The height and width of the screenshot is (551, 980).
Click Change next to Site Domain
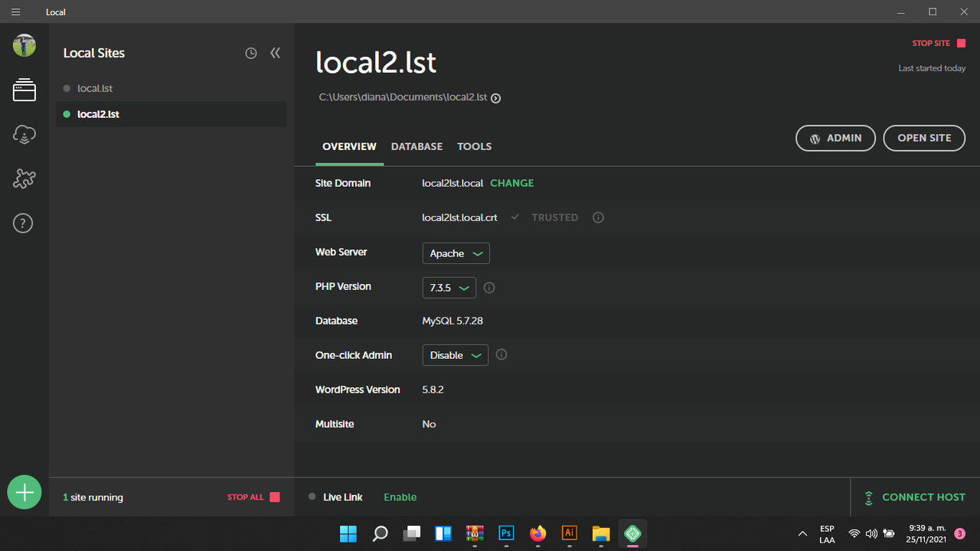[512, 183]
